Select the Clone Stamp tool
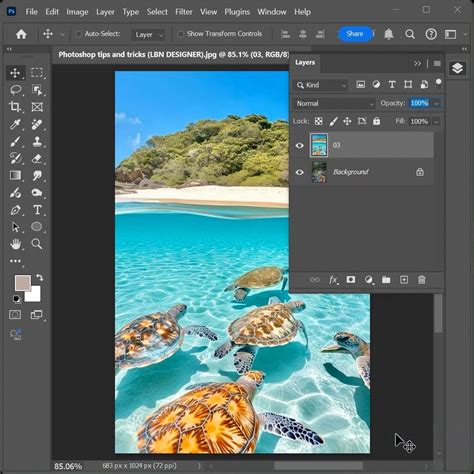Viewport: 474px width, 474px height. point(37,141)
